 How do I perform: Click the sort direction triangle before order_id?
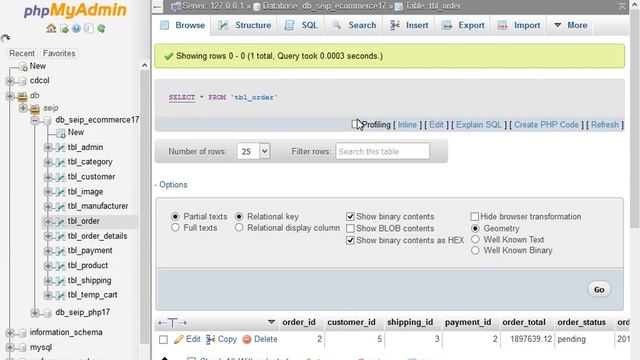(271, 322)
